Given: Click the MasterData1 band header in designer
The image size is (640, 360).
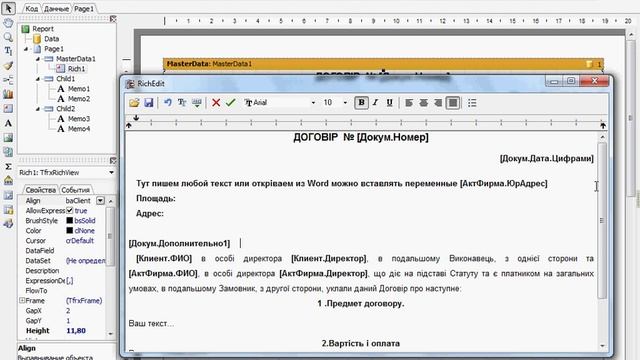Looking at the screenshot, I should (x=383, y=64).
